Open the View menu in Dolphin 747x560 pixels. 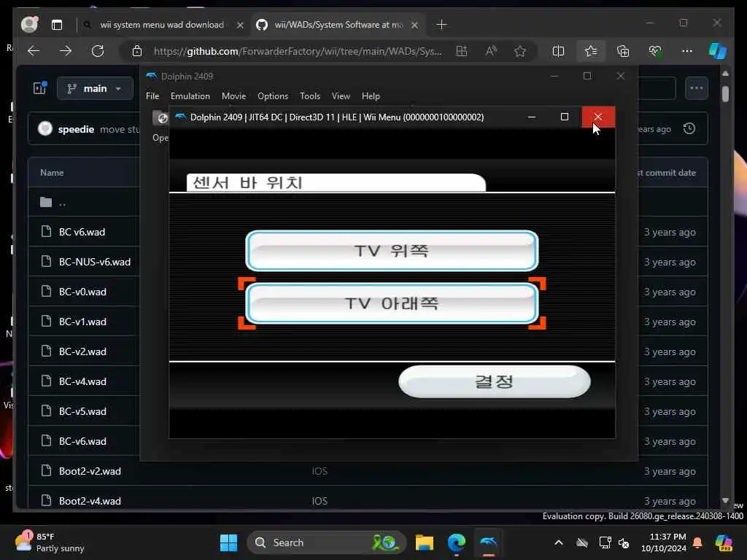click(x=341, y=96)
